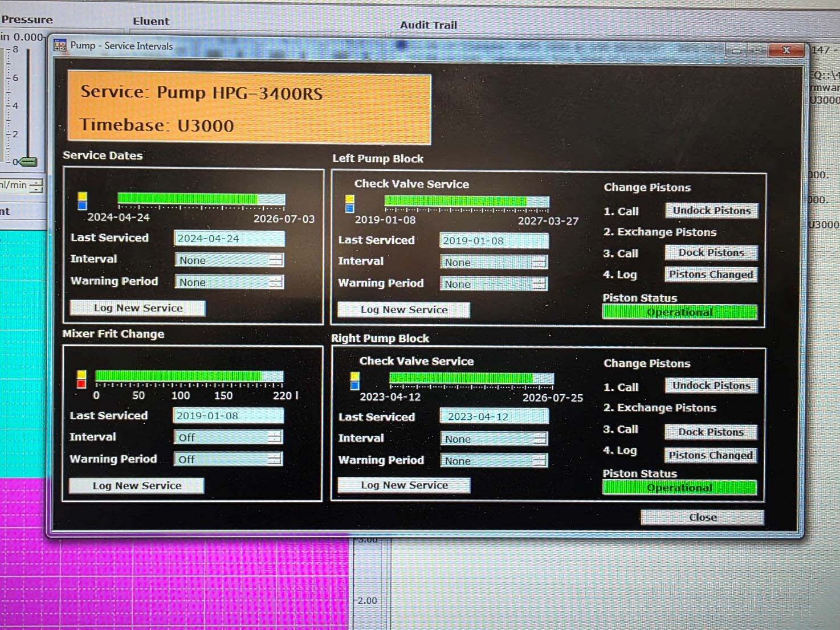The height and width of the screenshot is (630, 840).
Task: Select the Pressure header in background window
Action: click(x=27, y=19)
